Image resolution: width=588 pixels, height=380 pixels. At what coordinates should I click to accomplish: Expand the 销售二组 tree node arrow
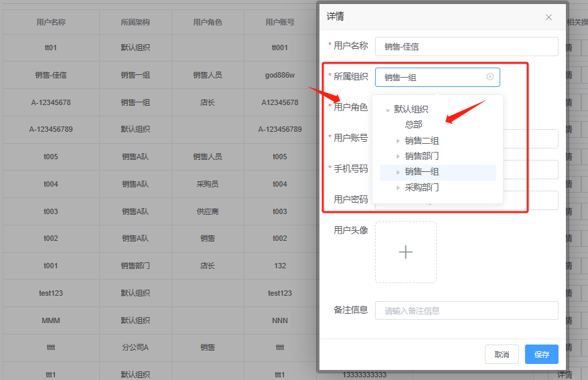coord(398,141)
